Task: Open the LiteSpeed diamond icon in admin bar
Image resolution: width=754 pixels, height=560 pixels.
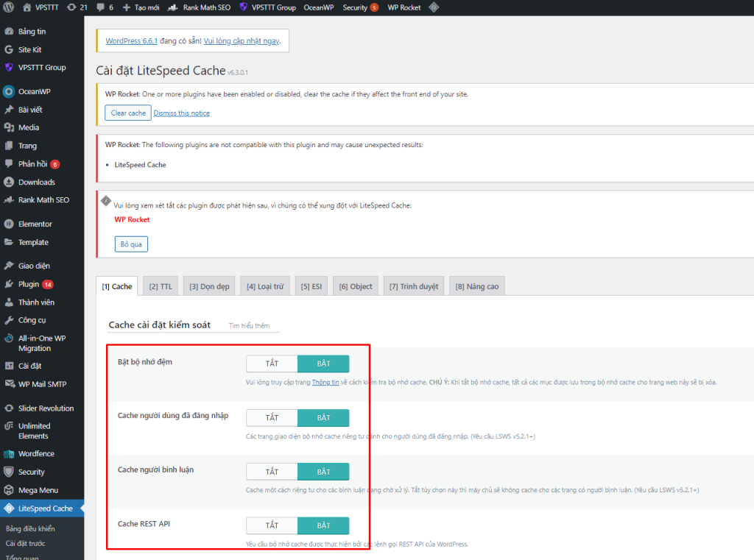Action: (x=434, y=7)
